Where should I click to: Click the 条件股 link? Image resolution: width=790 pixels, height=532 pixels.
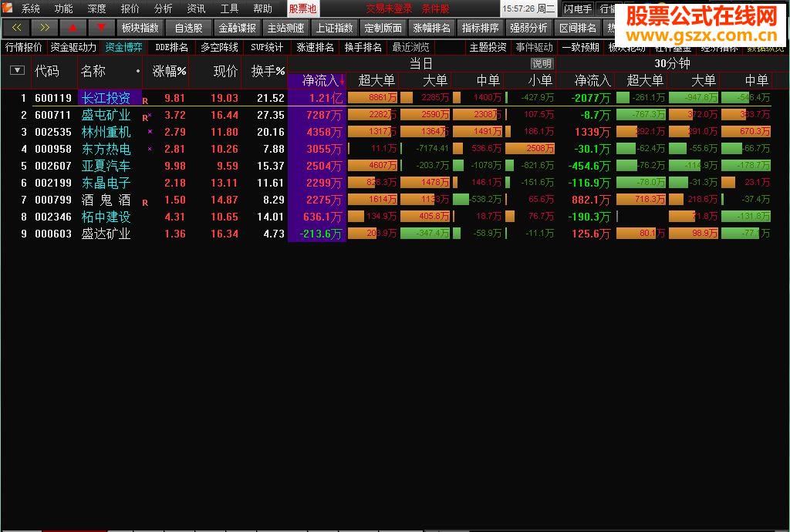(x=436, y=8)
